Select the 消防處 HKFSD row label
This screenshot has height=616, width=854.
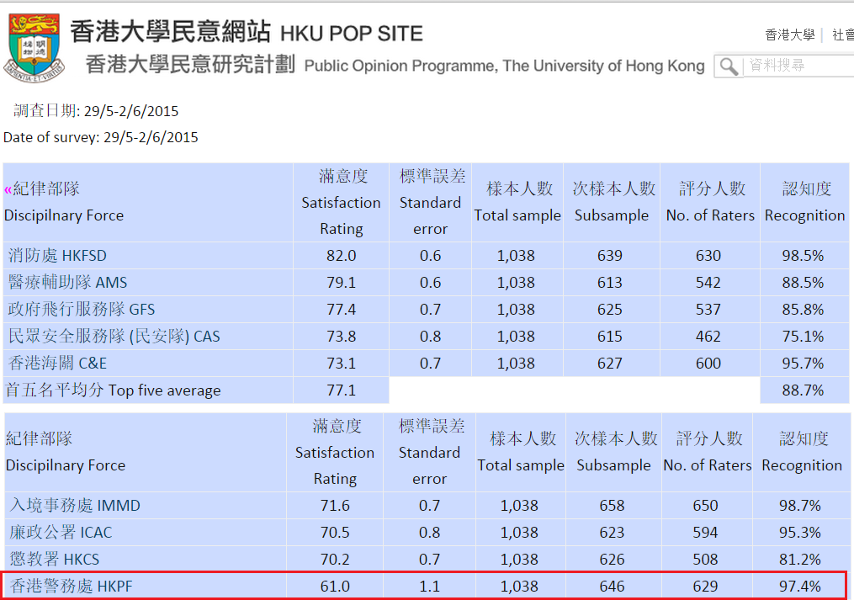[57, 256]
